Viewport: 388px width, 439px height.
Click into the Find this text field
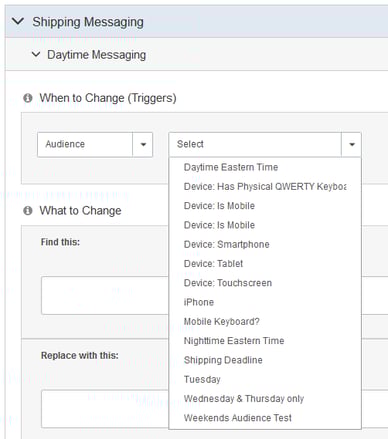click(105, 295)
